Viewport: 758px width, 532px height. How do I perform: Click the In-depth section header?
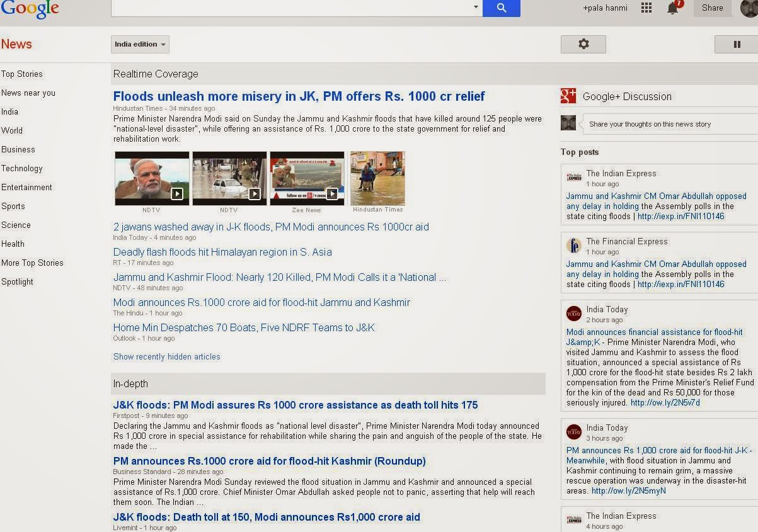coord(130,383)
